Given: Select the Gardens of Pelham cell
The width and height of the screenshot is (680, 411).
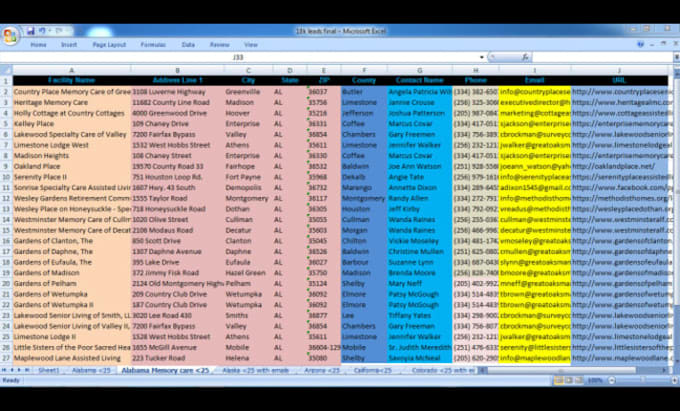Looking at the screenshot, I should point(72,284).
